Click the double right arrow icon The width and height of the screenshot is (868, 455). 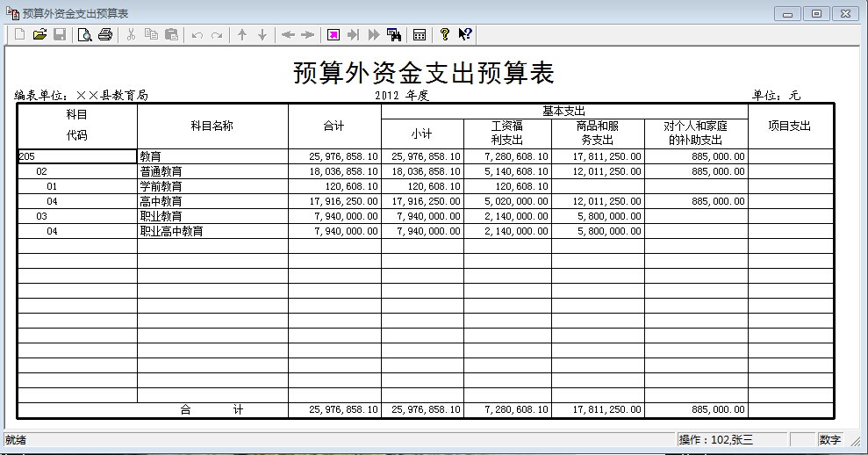374,34
